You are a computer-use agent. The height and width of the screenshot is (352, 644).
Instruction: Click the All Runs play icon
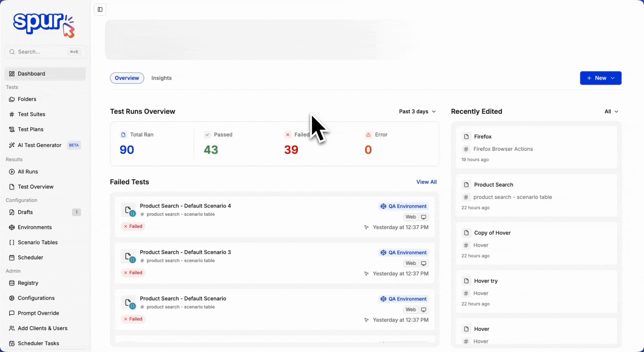click(12, 172)
